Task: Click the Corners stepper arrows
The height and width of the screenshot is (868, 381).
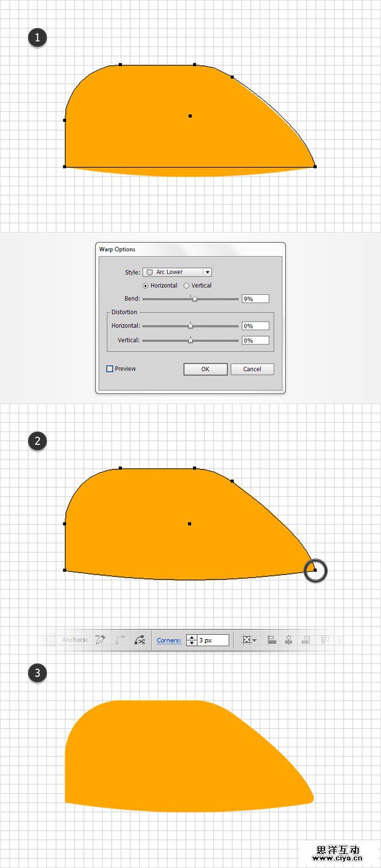Action: [190, 640]
